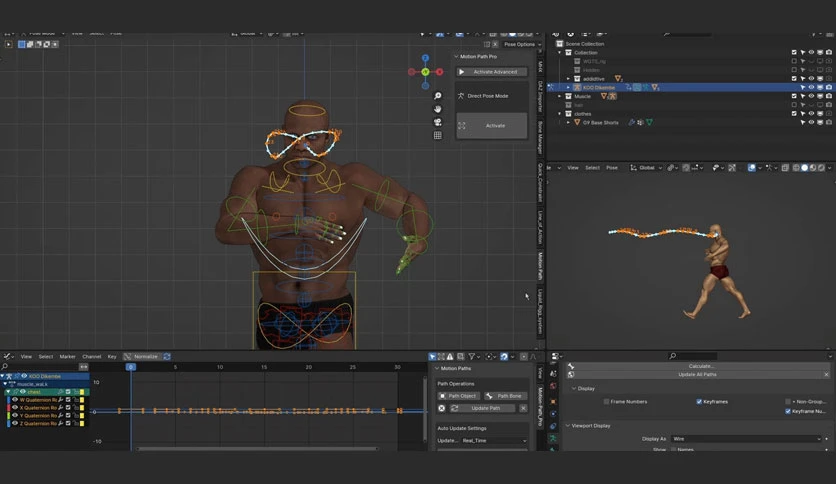Uncheck the Keyframe Numbers checkbox
The height and width of the screenshot is (484, 836).
pos(787,411)
